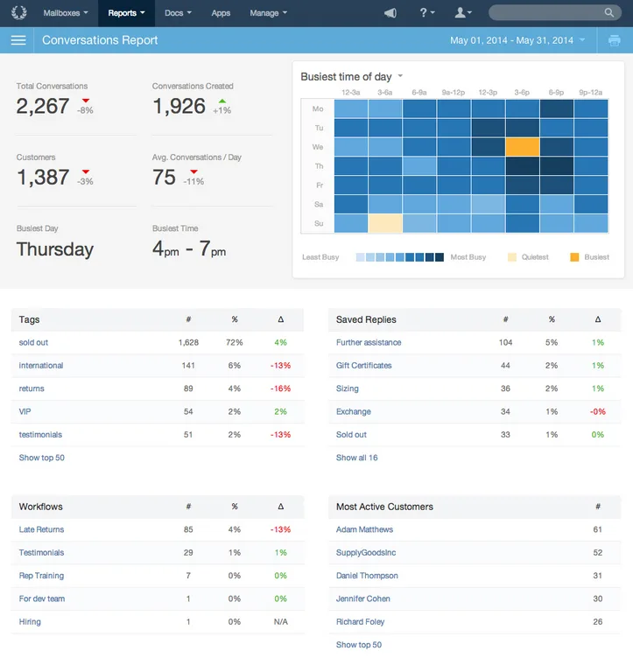633x672 pixels.
Task: Click the print report icon
Action: pyautogui.click(x=614, y=41)
